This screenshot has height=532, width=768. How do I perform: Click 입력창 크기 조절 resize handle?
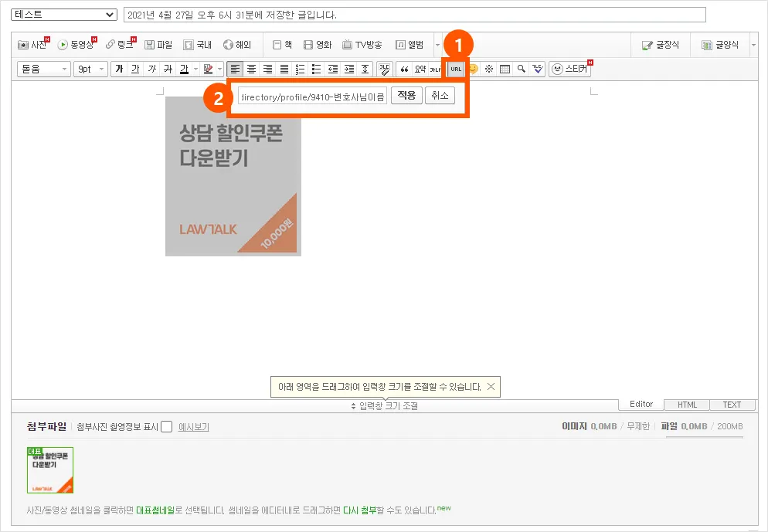click(x=385, y=405)
